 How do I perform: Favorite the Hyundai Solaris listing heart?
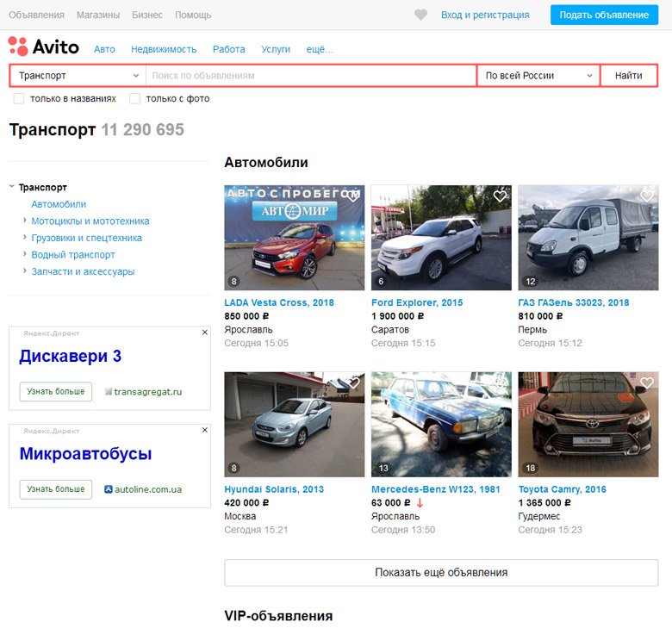(352, 382)
